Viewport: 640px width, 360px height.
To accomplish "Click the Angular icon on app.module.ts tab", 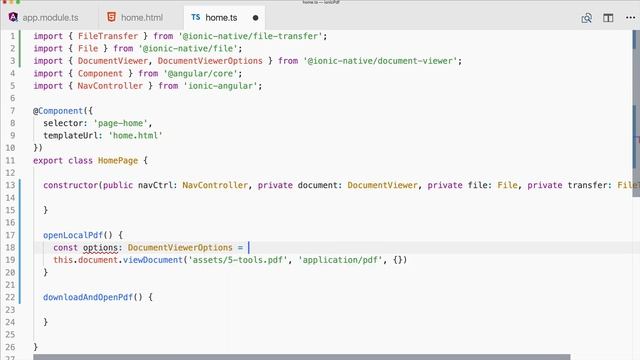I will point(13,17).
